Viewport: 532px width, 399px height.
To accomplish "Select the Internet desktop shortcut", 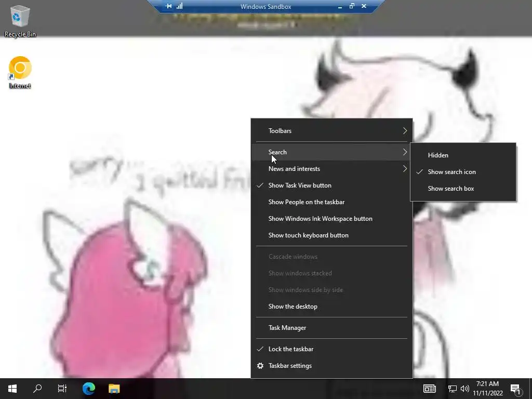I will [x=20, y=73].
